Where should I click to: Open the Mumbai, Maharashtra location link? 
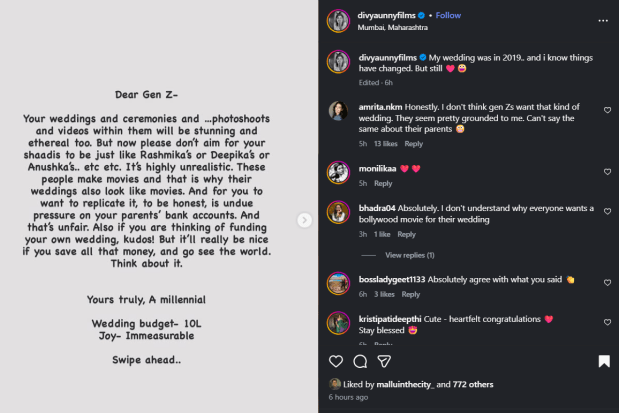tap(390, 27)
